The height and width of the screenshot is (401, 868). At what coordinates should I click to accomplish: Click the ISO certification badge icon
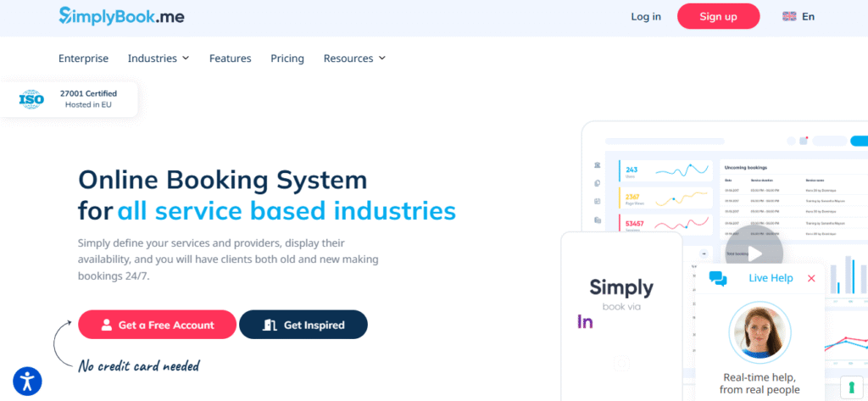tap(31, 99)
